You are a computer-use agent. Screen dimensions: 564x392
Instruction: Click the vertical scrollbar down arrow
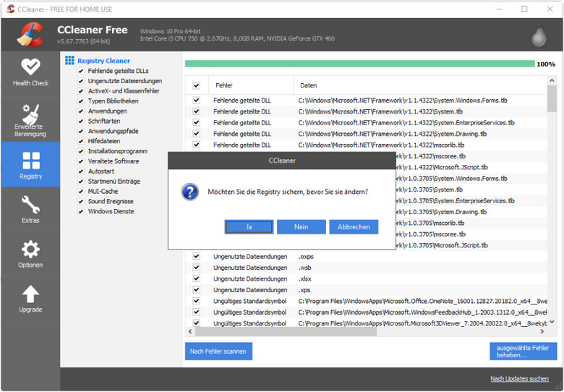point(552,322)
